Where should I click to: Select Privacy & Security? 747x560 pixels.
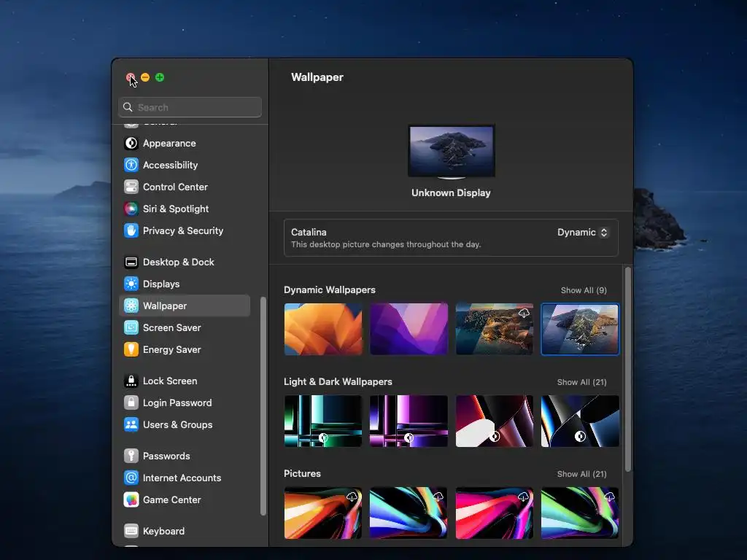183,231
